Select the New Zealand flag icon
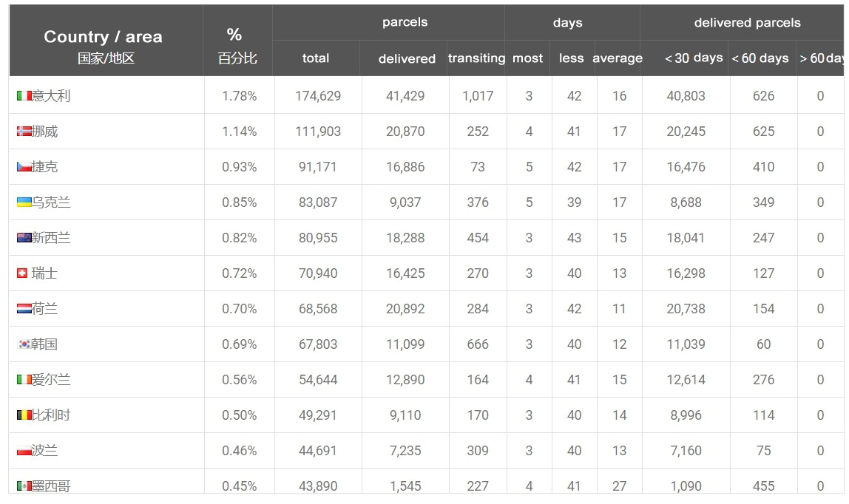The image size is (849, 504). (24, 237)
